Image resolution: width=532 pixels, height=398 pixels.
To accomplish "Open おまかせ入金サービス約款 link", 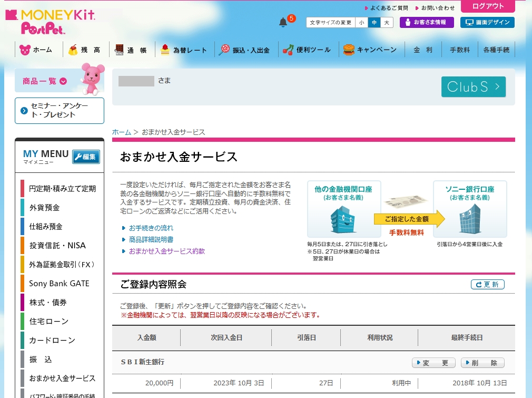I will (167, 251).
